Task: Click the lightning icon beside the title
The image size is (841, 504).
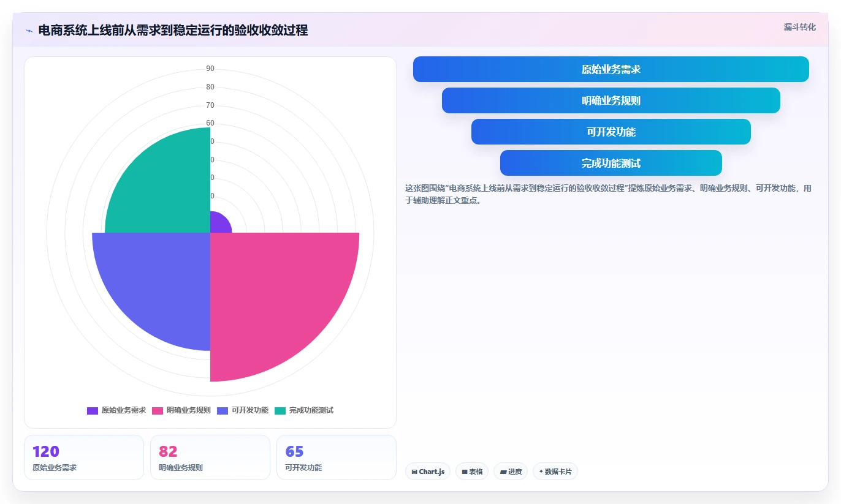Action: click(x=29, y=31)
